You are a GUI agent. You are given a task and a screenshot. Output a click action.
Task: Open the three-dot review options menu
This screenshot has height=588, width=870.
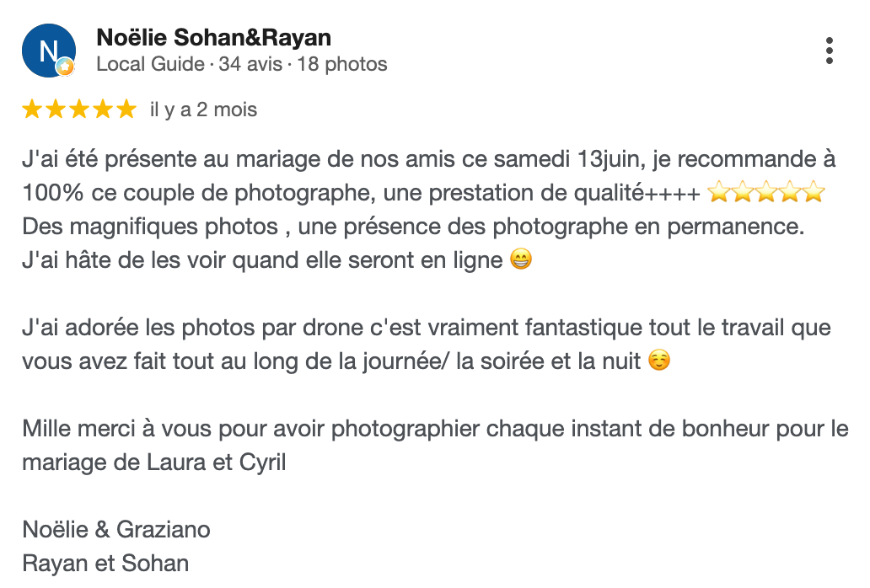(x=829, y=51)
